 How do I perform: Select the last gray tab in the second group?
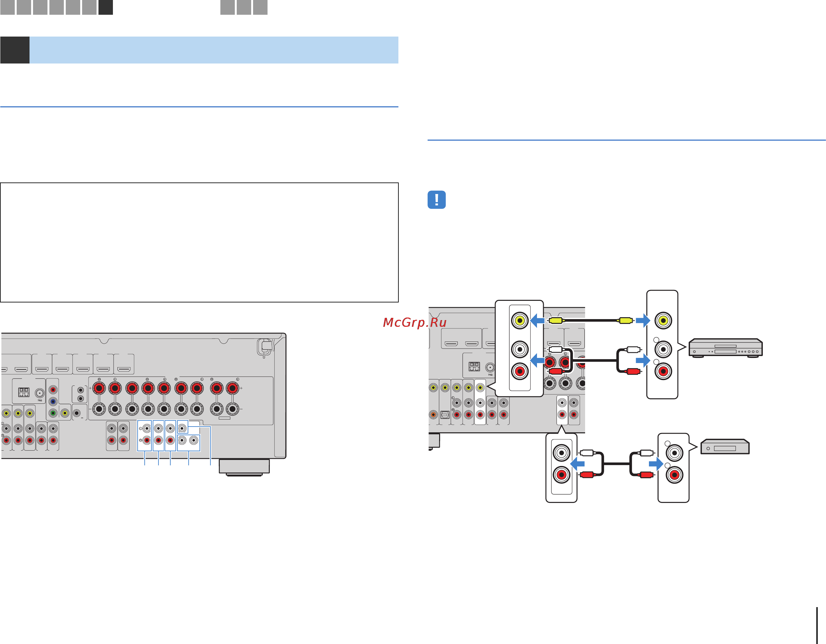(x=260, y=7)
